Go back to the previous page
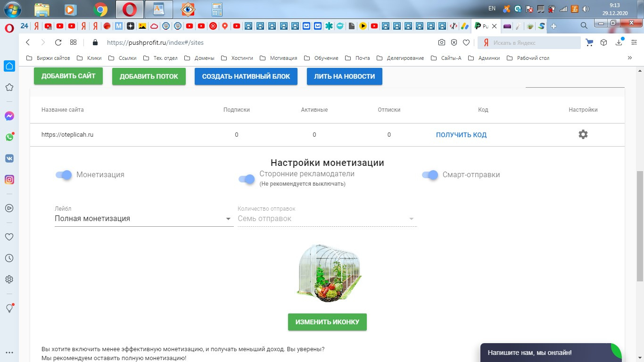The height and width of the screenshot is (362, 644). 28,42
